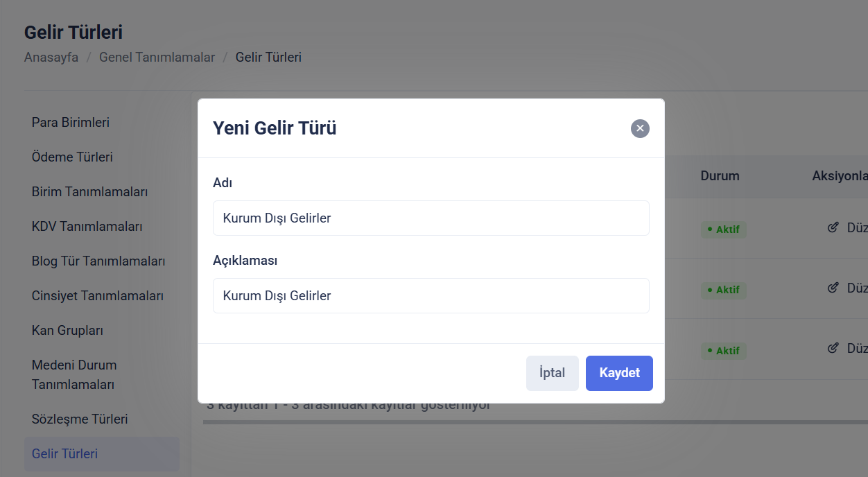The height and width of the screenshot is (477, 868).
Task: Select KDV Tanımlamaları sidebar item
Action: (x=87, y=227)
